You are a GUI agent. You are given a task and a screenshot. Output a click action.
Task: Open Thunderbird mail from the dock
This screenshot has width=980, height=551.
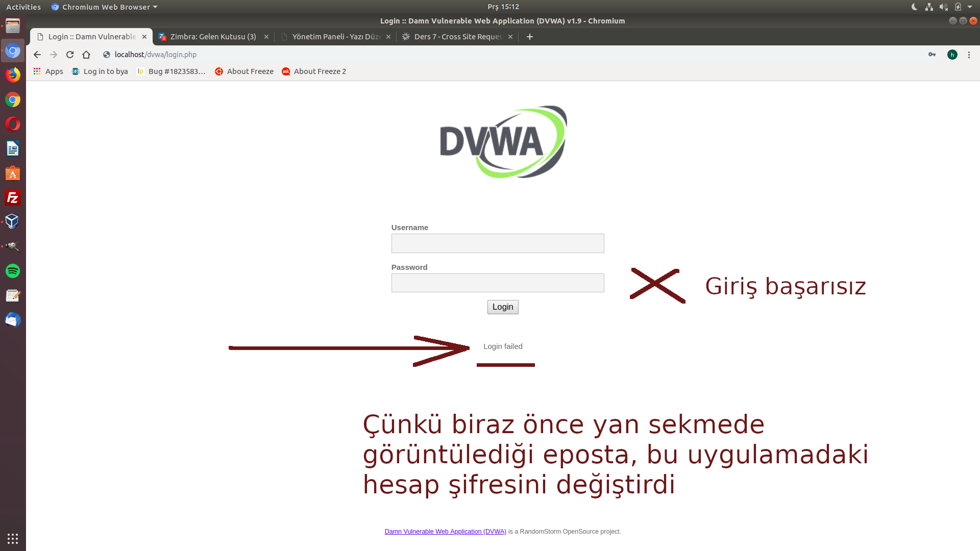(13, 320)
